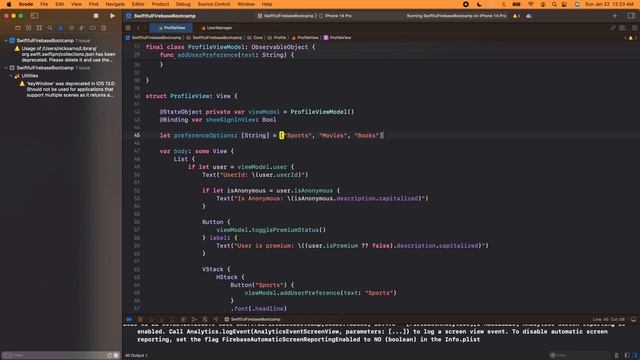The image size is (640, 360).
Task: Open the All Output console selector
Action: [x=136, y=356]
